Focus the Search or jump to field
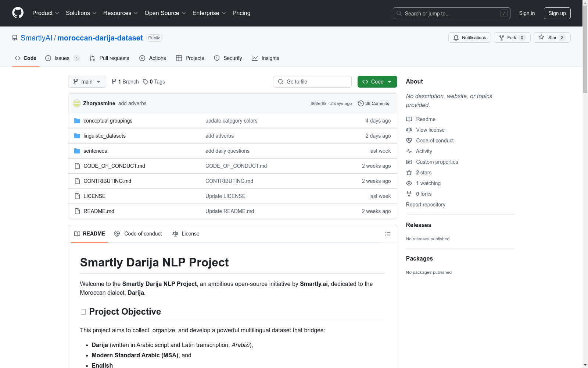Image resolution: width=588 pixels, height=368 pixels. point(451,13)
